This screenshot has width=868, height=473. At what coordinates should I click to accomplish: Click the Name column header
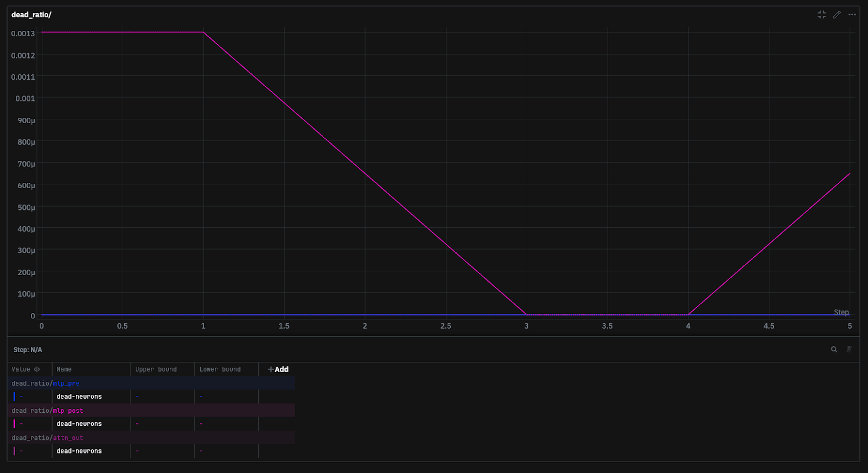tap(64, 369)
